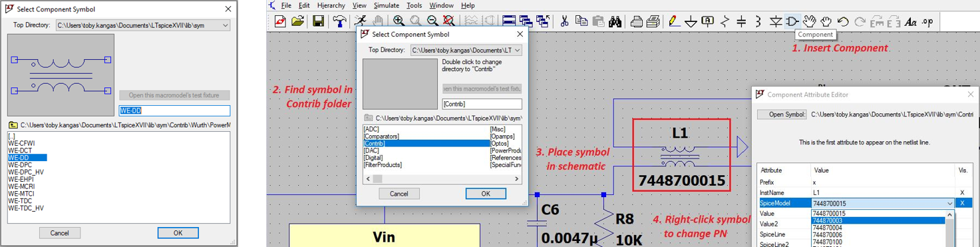Click the Component insert icon

coord(792,21)
